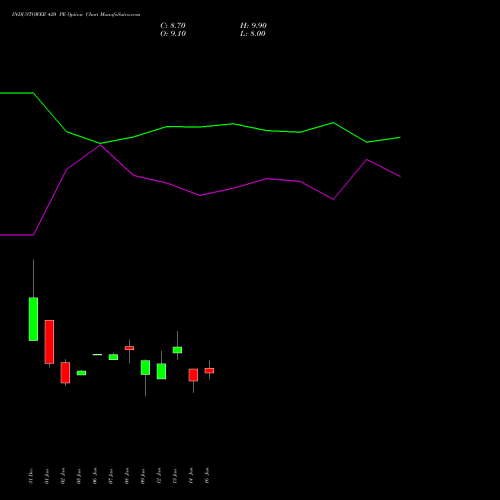Select the green 09 Jan candle with long lower wick
This screenshot has height=500, width=500.
click(145, 367)
